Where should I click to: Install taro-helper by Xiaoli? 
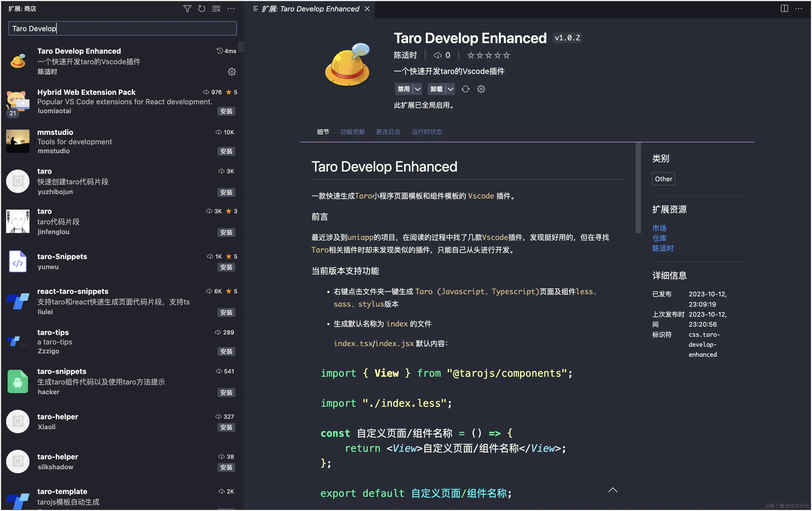(x=226, y=427)
